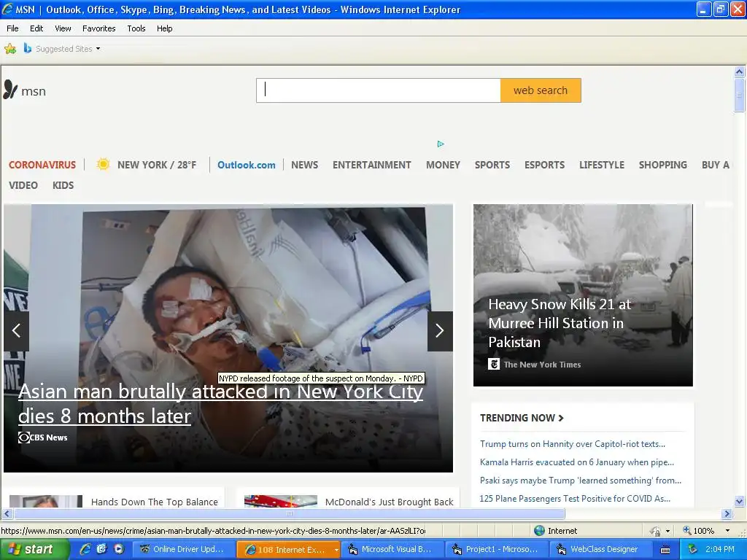Open the LIFESTYLE section

point(602,165)
